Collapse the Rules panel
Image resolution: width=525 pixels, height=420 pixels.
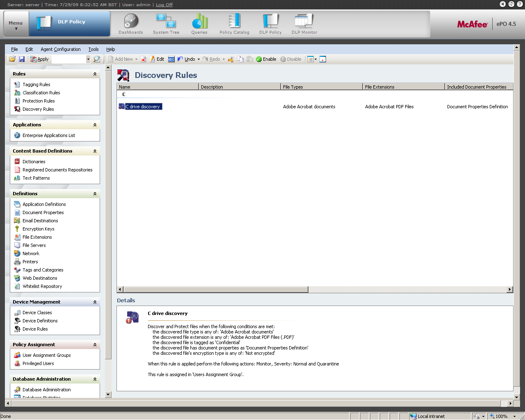click(95, 74)
